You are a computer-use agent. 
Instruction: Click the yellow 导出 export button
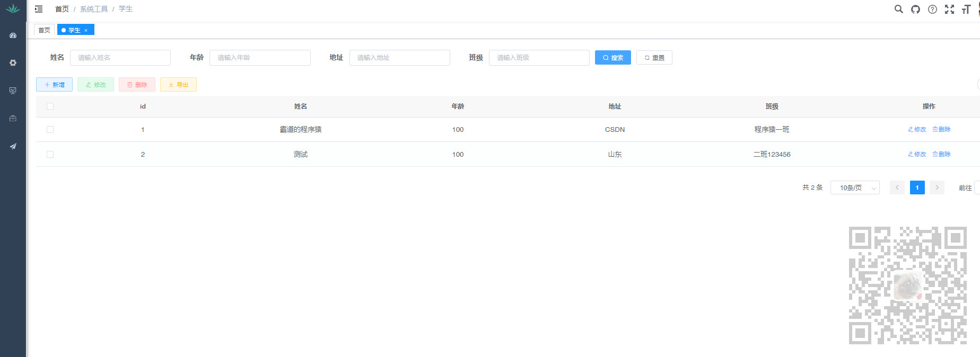coord(178,85)
